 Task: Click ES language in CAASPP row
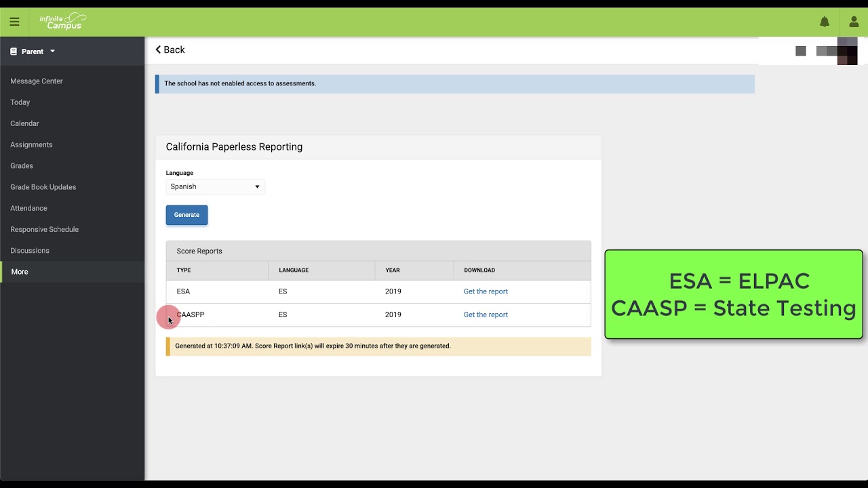283,314
